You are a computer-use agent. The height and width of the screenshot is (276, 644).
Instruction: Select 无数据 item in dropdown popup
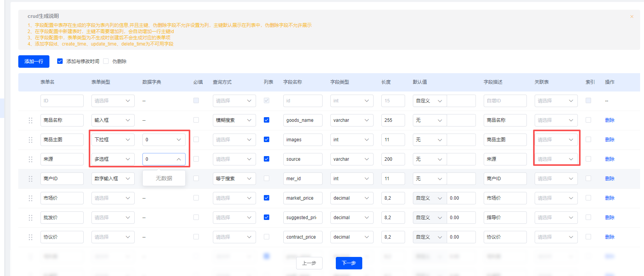[x=164, y=178]
